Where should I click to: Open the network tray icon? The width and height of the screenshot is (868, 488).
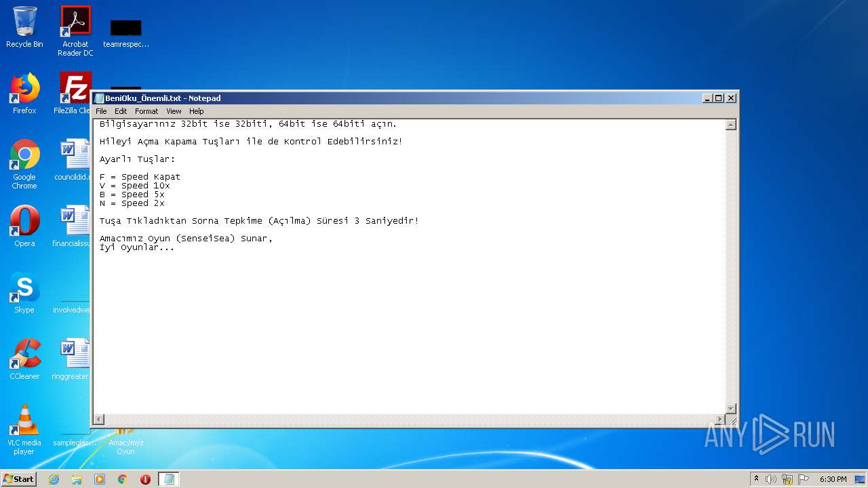(x=787, y=479)
